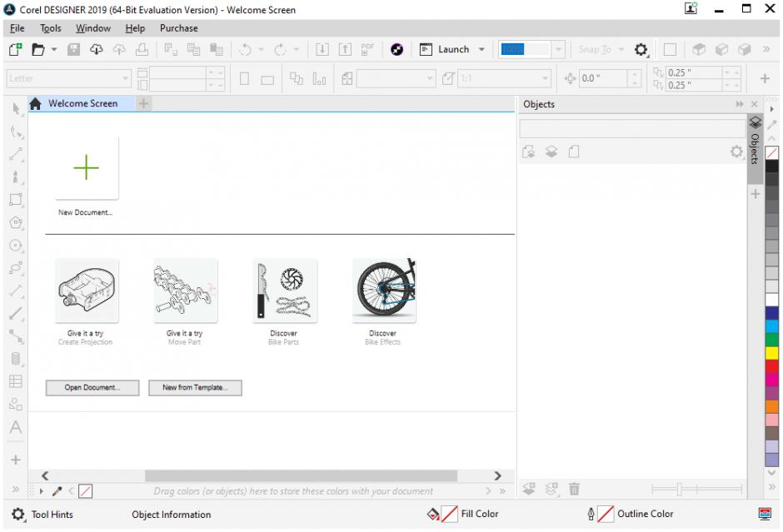Expand the main toolbar overflow chevron

pyautogui.click(x=766, y=50)
